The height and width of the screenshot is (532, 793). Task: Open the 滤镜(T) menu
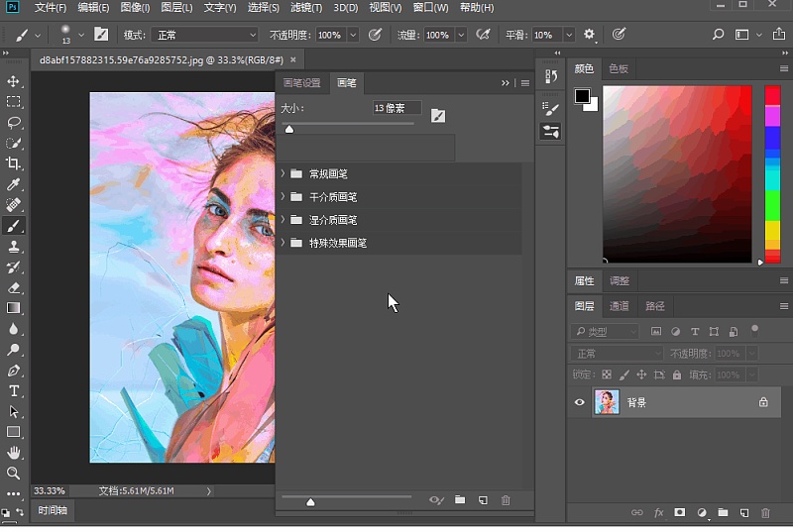(306, 8)
